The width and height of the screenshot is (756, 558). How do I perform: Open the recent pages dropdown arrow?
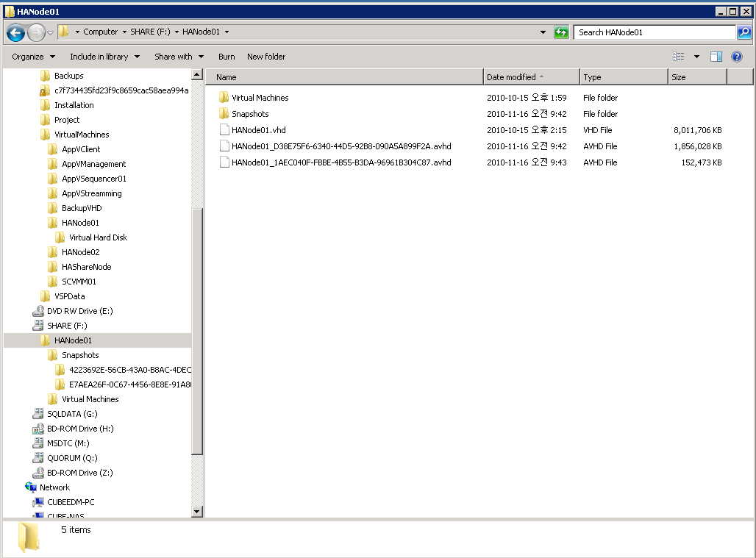coord(50,33)
